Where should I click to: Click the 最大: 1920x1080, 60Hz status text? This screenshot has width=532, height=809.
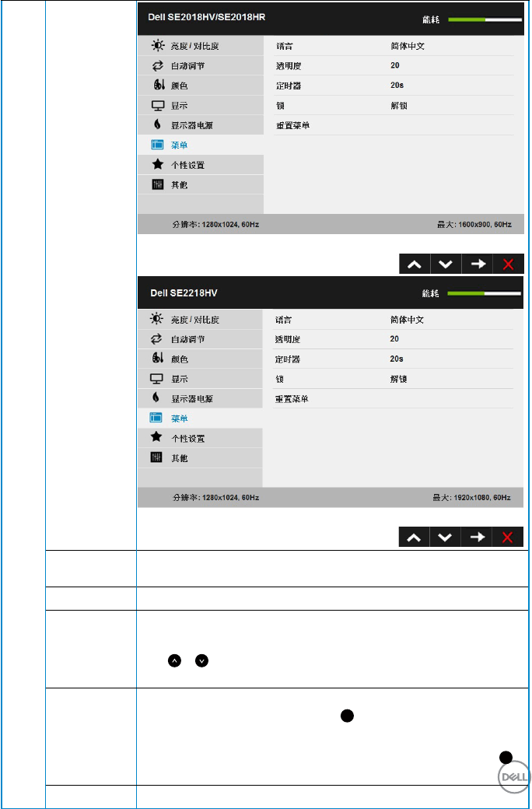click(471, 497)
